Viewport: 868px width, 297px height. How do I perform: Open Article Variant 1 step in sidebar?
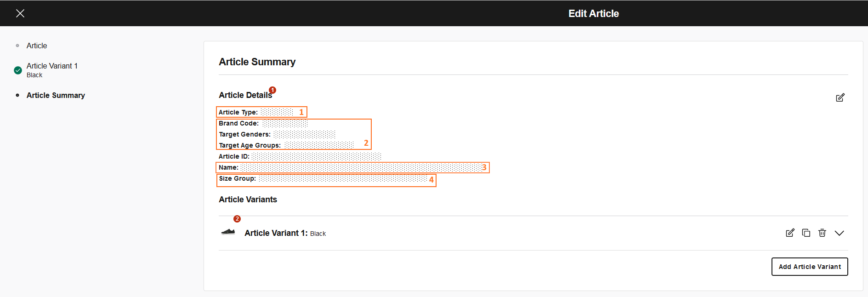coord(52,66)
